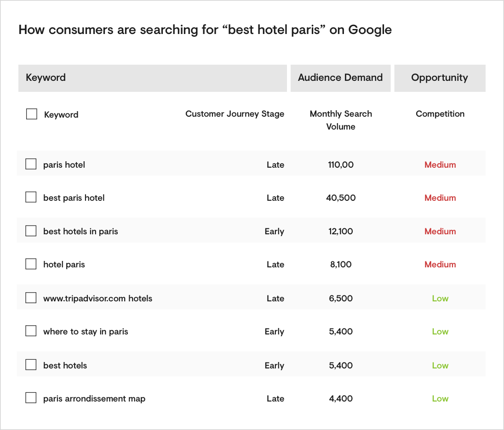Click the Competition column header

tap(440, 114)
